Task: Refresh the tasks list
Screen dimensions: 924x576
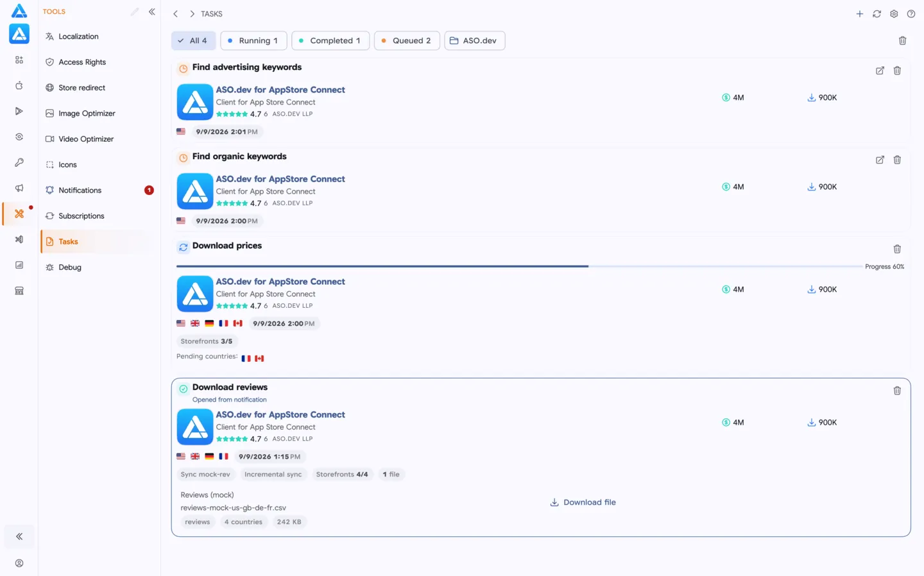Action: (877, 13)
